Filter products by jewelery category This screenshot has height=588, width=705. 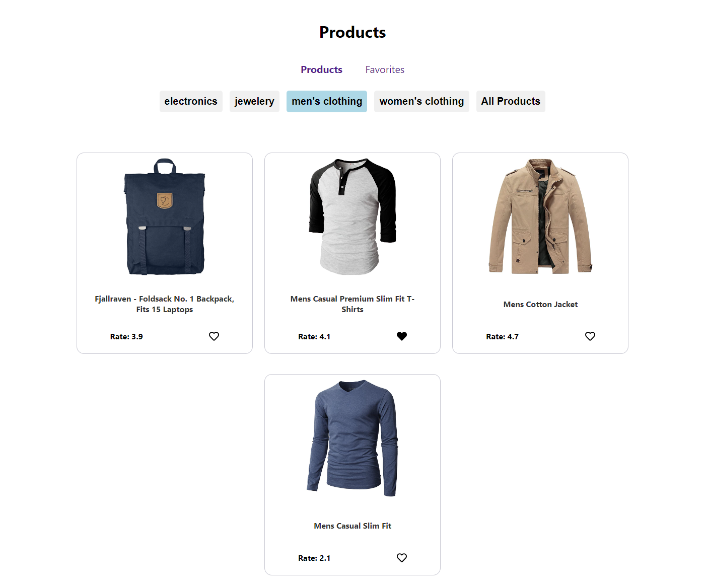254,101
